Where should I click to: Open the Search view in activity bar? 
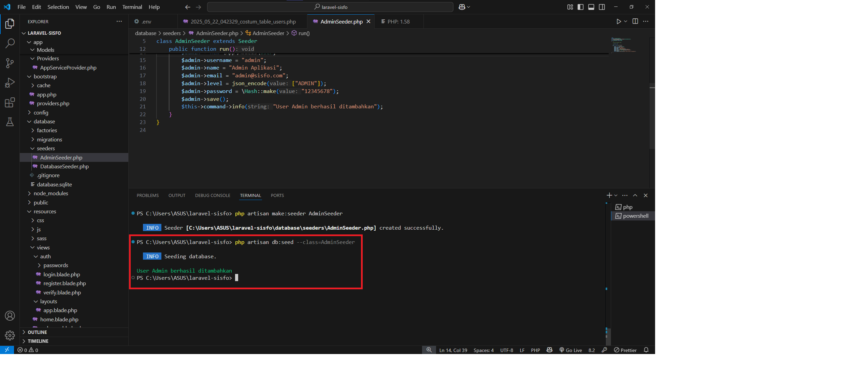(10, 43)
